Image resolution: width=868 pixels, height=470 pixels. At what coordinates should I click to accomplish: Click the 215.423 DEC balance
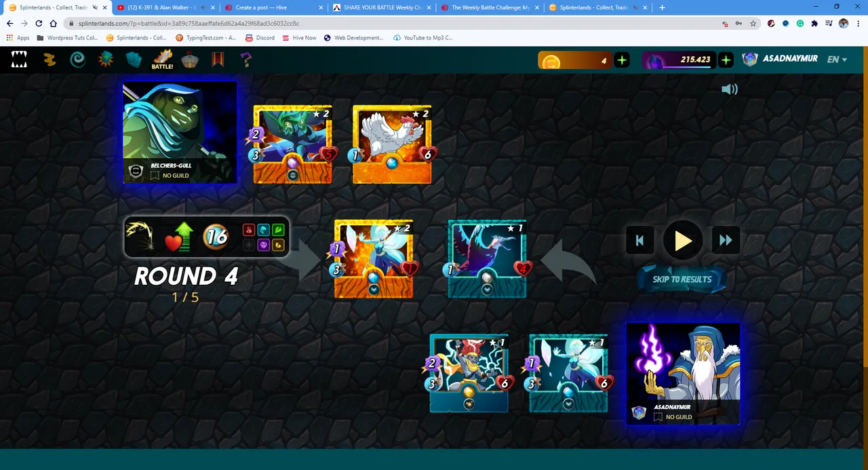click(679, 60)
